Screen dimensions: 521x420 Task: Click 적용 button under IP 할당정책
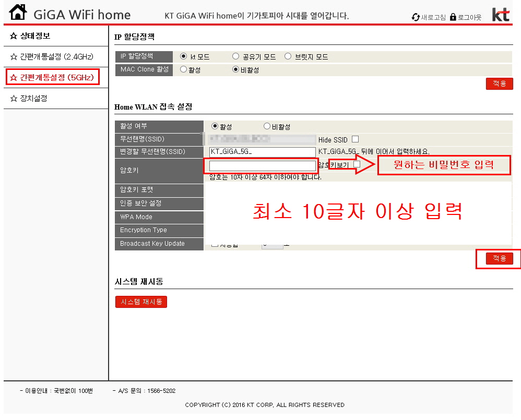[x=500, y=83]
